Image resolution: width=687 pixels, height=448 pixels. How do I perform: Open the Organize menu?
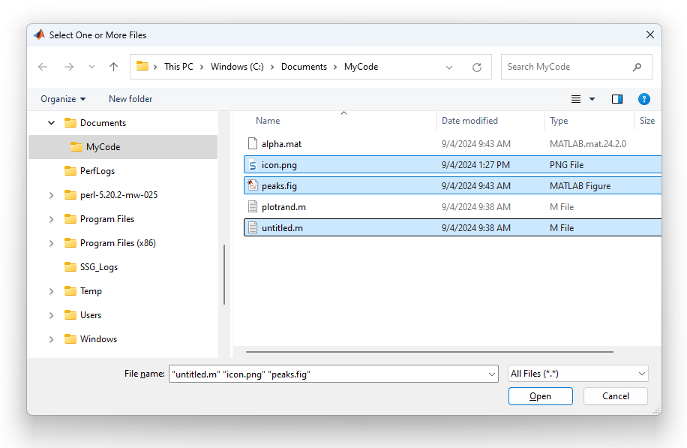point(63,99)
